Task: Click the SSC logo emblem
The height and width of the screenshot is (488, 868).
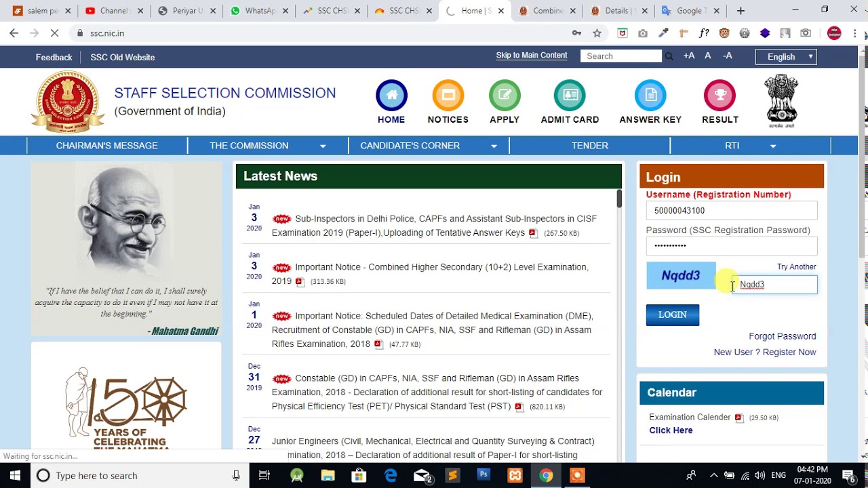Action: pyautogui.click(x=67, y=102)
